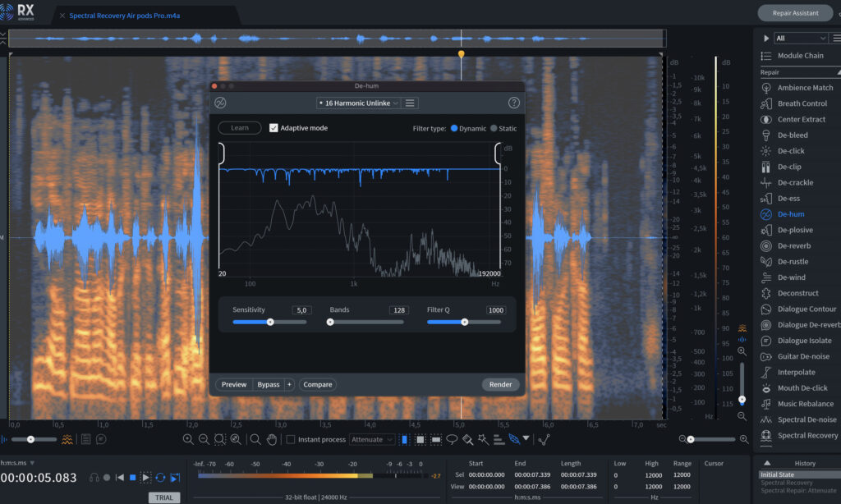841x504 pixels.
Task: Open the De-crackle module
Action: pyautogui.click(x=787, y=182)
